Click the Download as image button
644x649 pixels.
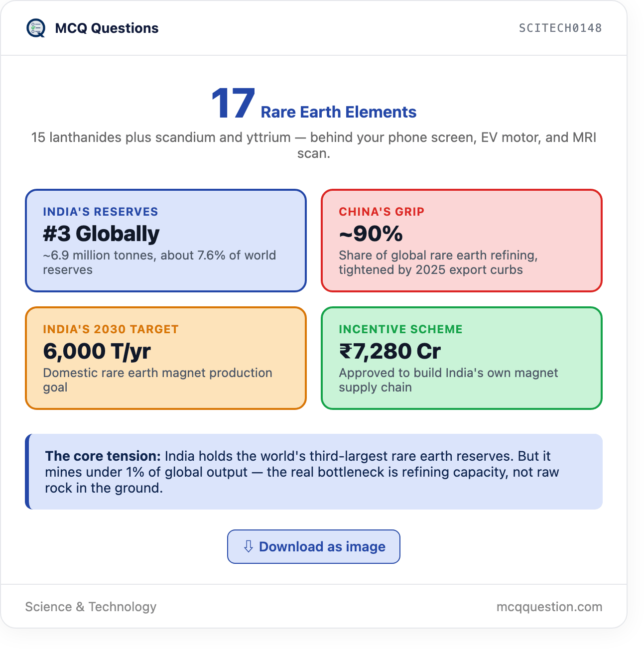314,546
